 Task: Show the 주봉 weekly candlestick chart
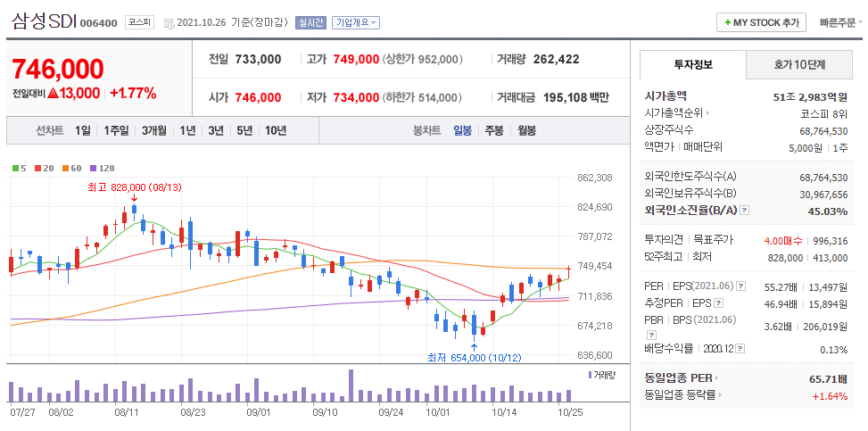click(x=494, y=131)
